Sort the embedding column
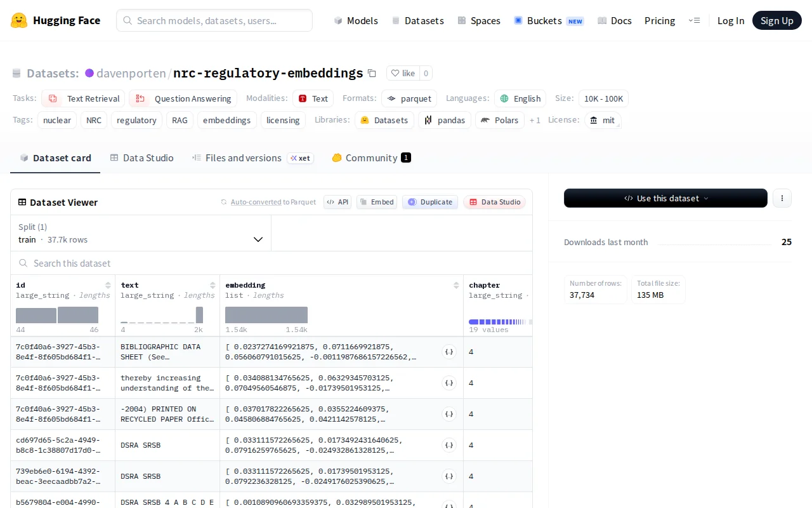The image size is (812, 508). click(456, 285)
